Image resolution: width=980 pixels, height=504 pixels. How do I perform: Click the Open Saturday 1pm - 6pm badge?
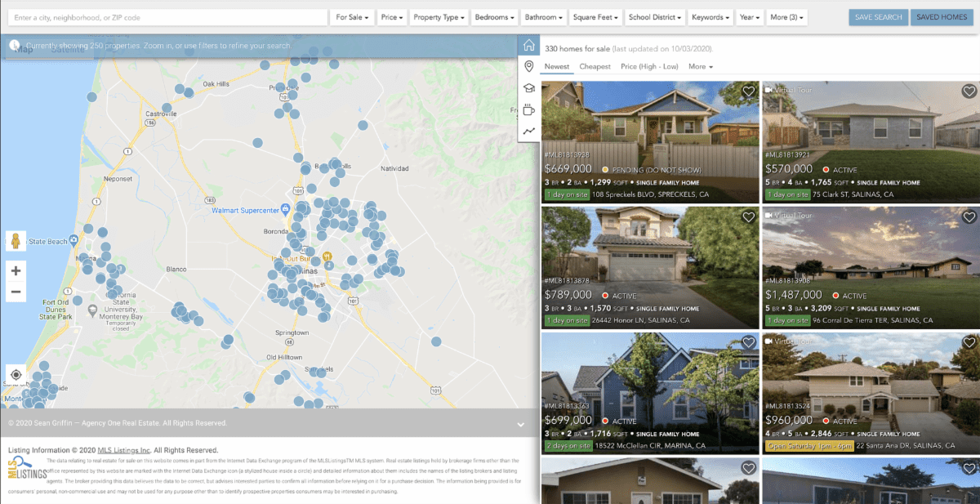point(809,446)
